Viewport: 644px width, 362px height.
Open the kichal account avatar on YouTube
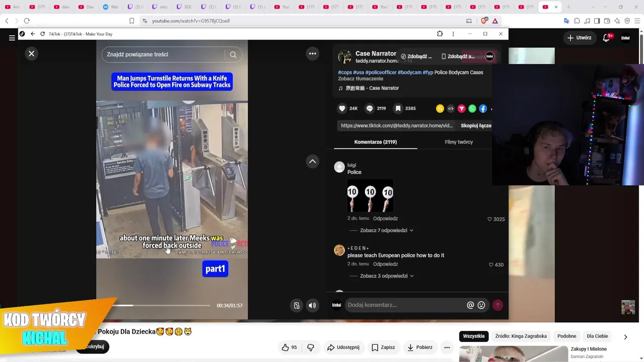(x=625, y=38)
